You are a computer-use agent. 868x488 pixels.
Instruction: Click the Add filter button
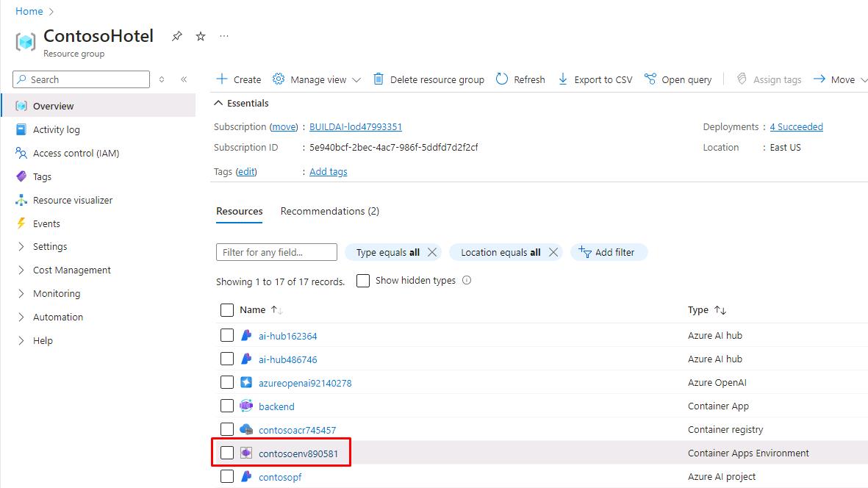point(609,252)
